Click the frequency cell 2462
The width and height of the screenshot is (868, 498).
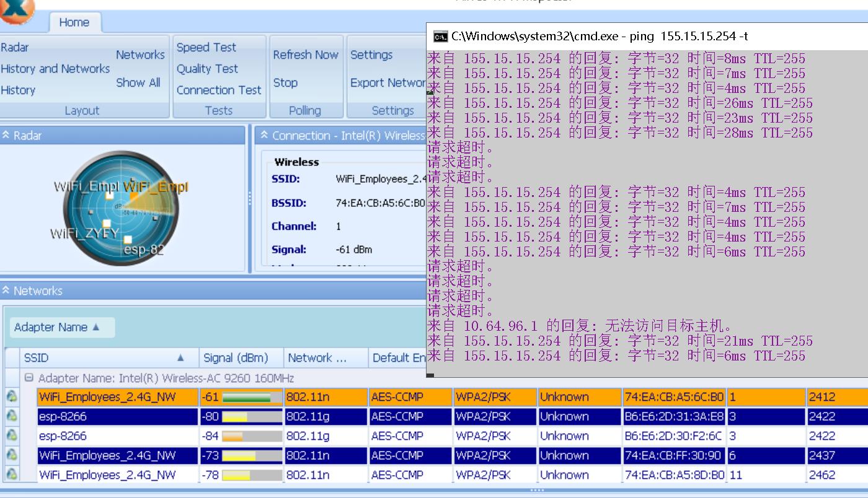pos(837,475)
